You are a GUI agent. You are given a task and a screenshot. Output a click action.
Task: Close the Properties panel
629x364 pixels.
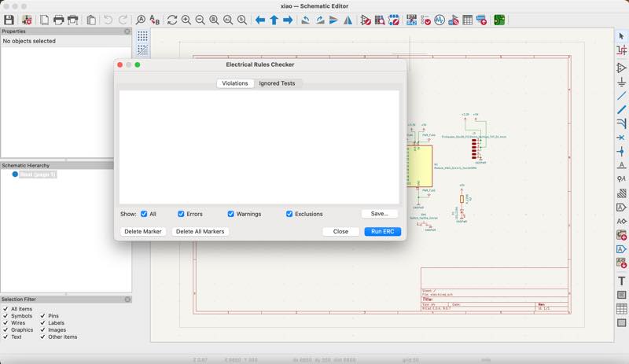(x=127, y=31)
